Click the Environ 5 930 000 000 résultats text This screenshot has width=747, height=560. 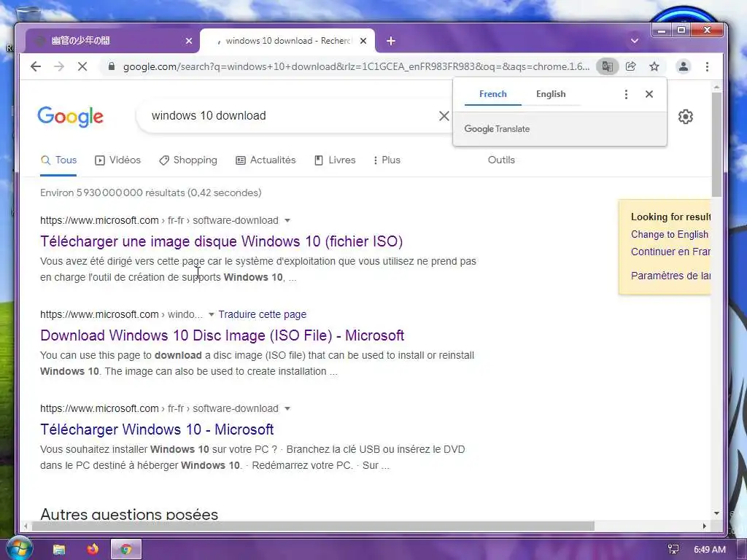(150, 192)
